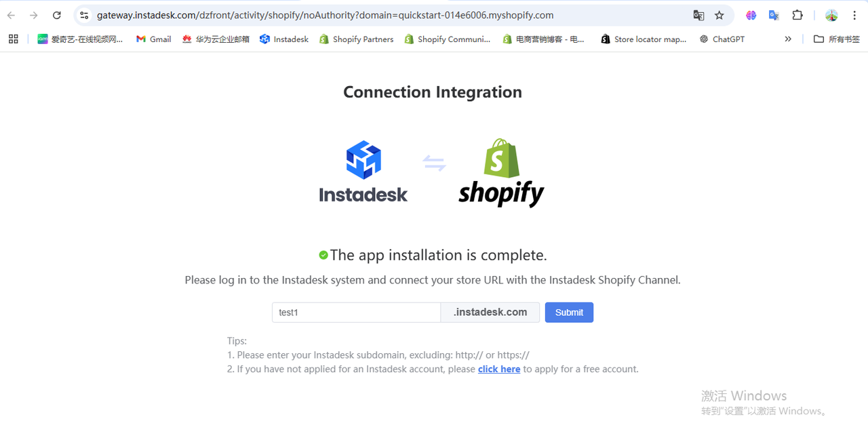The height and width of the screenshot is (438, 868).
Task: Click the address bar URL
Action: tap(325, 15)
